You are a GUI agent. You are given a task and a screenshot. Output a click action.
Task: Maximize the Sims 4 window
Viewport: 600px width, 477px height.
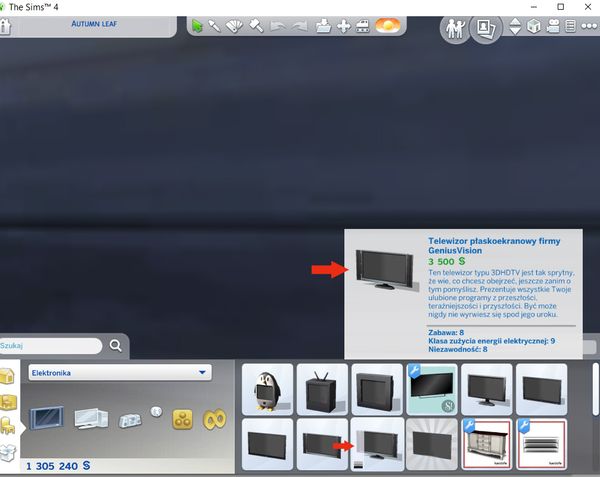pos(561,7)
